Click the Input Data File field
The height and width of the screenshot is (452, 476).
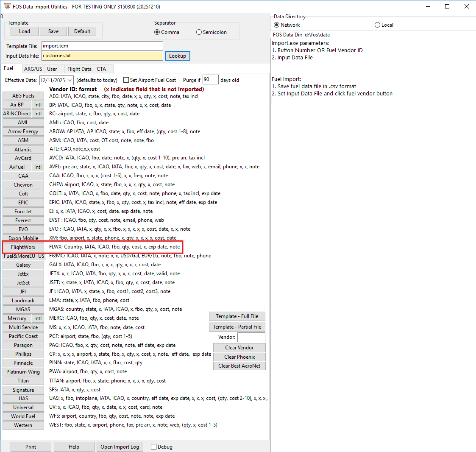pos(102,56)
